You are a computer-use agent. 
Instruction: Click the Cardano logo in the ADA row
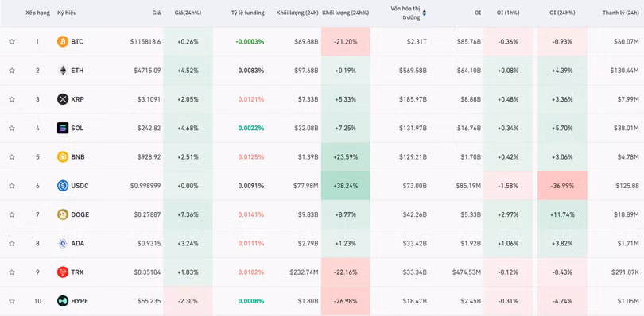pos(63,244)
